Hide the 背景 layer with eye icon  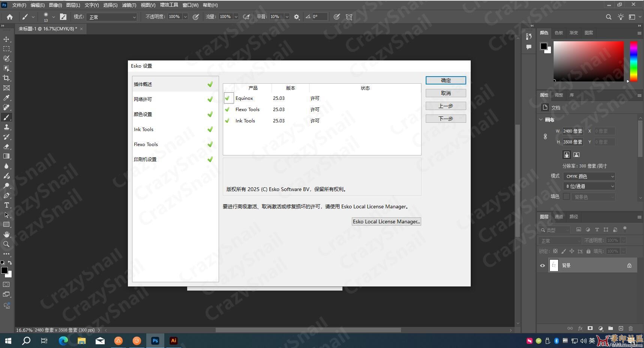point(542,266)
